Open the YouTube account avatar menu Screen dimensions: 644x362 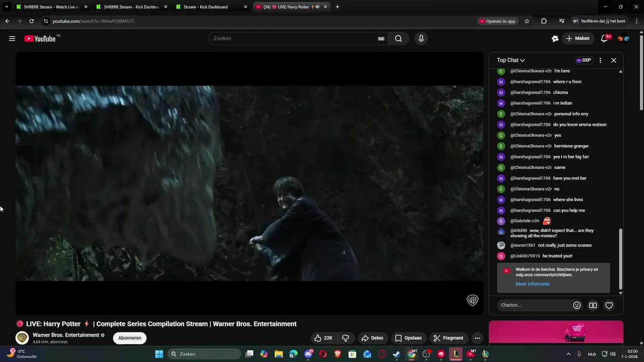[623, 39]
